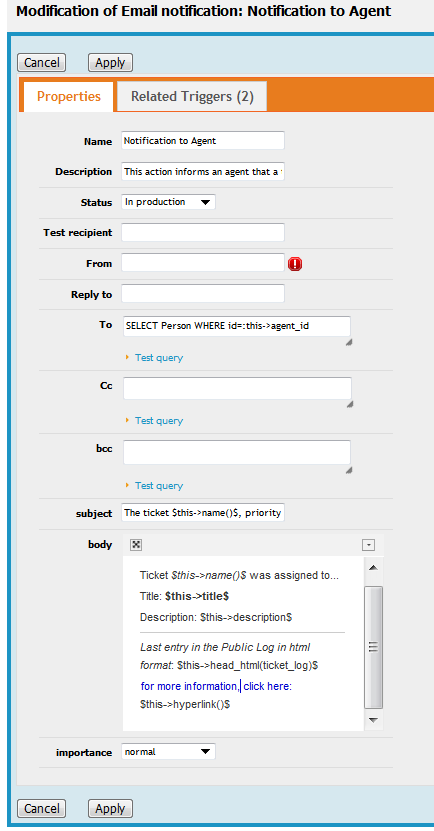Click the red error icon beside From
The width and height of the screenshot is (434, 831).
coord(295,264)
